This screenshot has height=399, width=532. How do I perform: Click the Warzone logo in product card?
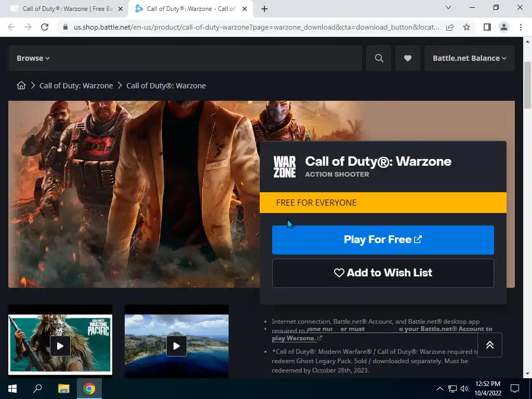click(x=284, y=167)
